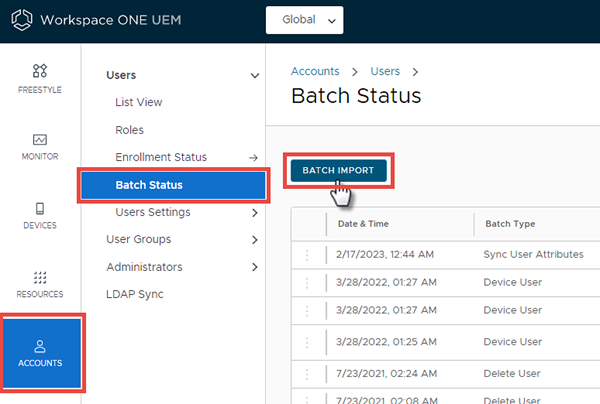
Task: Open the LDAP Sync menu item
Action: point(135,294)
